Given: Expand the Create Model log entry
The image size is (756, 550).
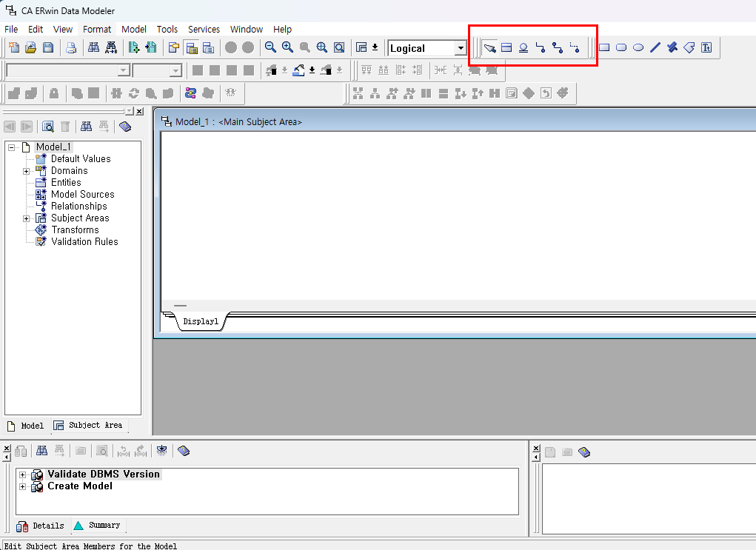Looking at the screenshot, I should (x=22, y=487).
